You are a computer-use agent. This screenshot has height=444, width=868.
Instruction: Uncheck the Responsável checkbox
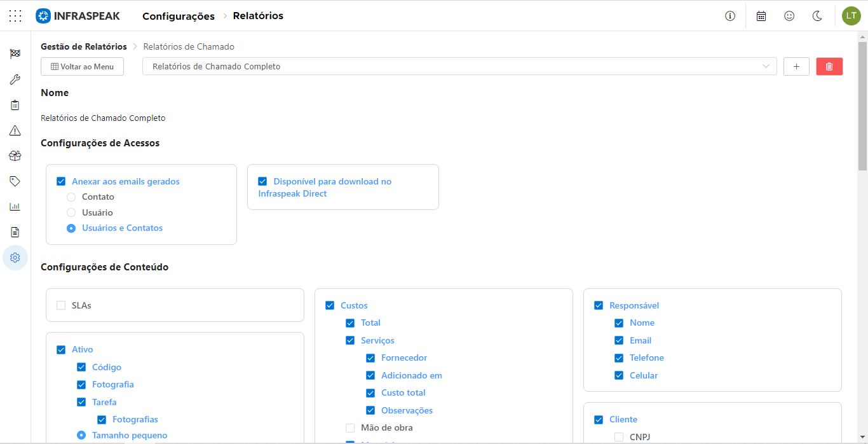click(x=599, y=305)
